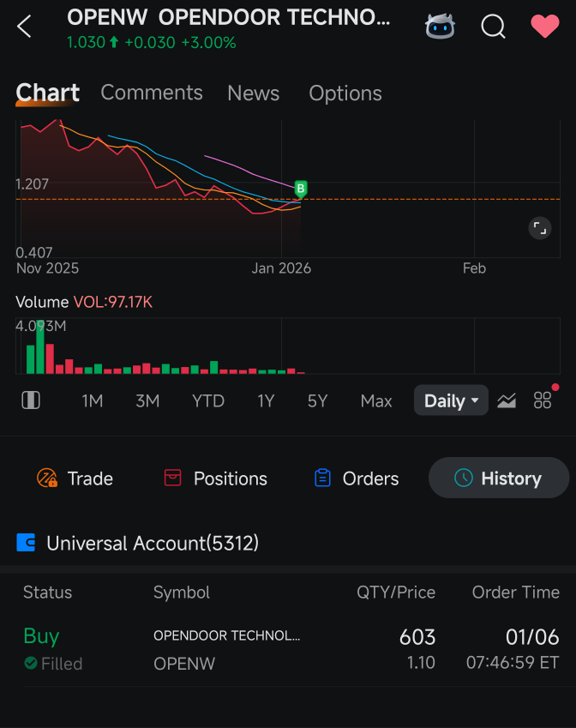This screenshot has width=576, height=728.
Task: Tap the 1.207 price axis label
Action: 32,184
